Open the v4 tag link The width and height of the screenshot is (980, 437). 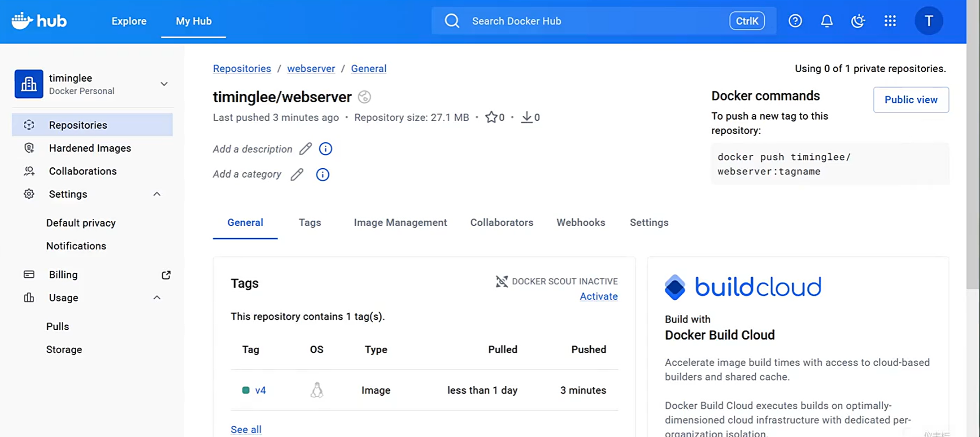tap(261, 390)
